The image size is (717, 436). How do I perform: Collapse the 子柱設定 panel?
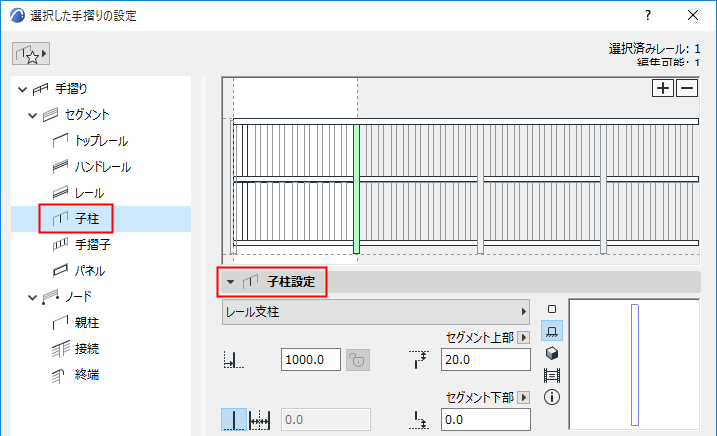(x=230, y=282)
